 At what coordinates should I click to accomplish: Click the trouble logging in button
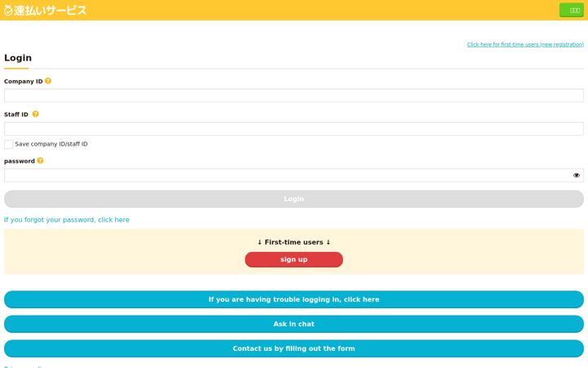[294, 299]
